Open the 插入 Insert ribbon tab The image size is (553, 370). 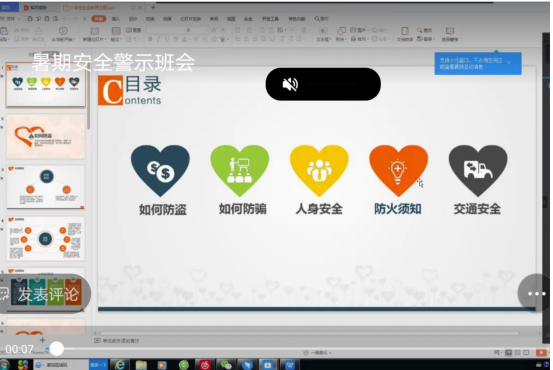(116, 19)
